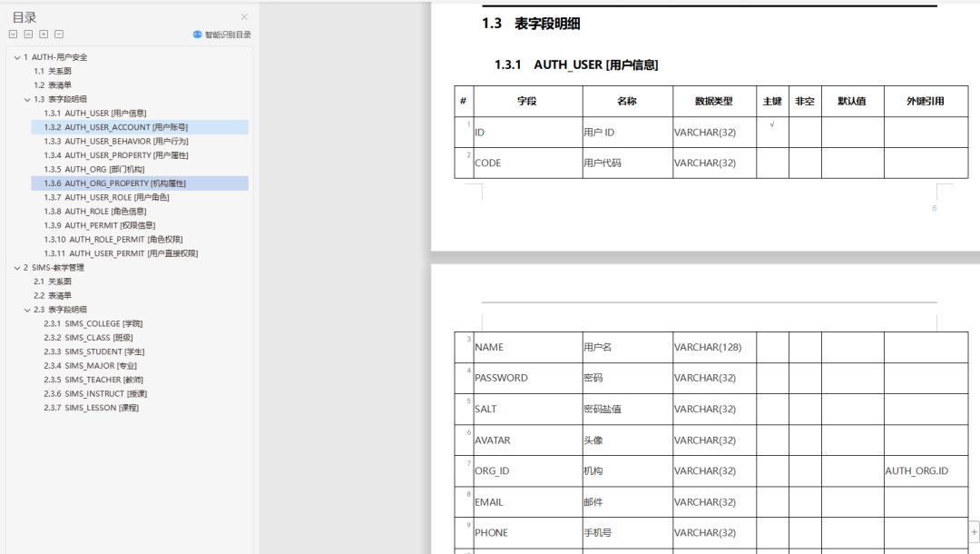Collapse the 2.3 表字段明细 node

[x=27, y=310]
